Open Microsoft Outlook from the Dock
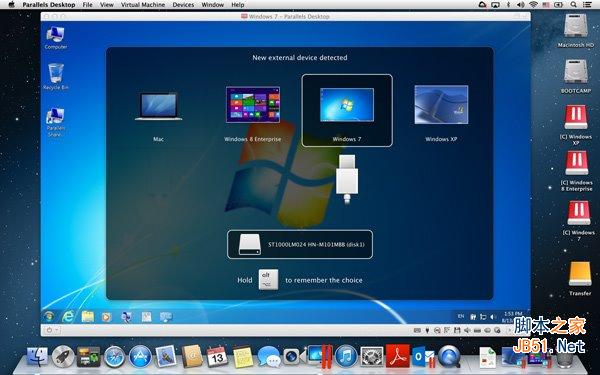This screenshot has width=600, height=375. pos(423,356)
